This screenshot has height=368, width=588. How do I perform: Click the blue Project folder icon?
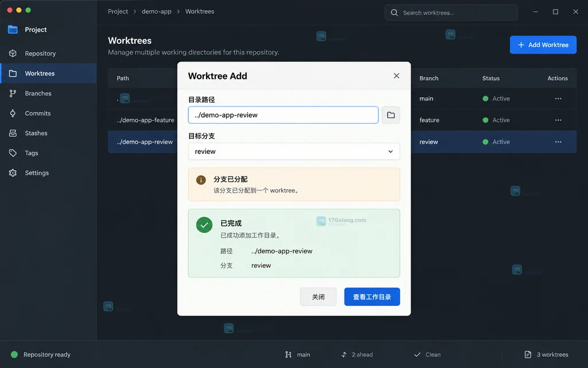(x=13, y=29)
